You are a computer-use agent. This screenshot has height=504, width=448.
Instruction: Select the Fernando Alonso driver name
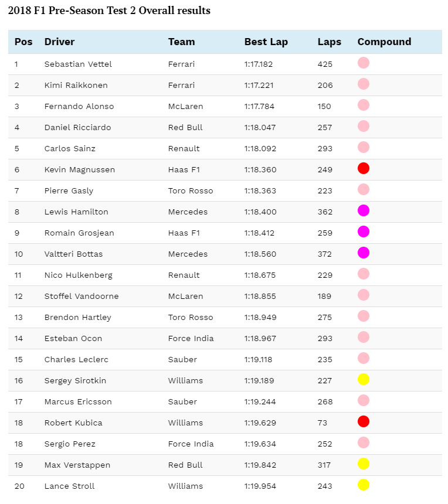click(x=79, y=107)
